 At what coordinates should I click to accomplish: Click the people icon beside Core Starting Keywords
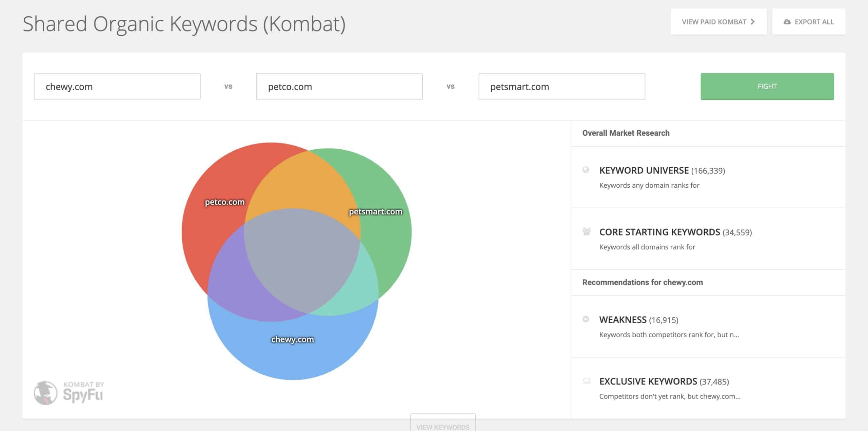tap(586, 231)
